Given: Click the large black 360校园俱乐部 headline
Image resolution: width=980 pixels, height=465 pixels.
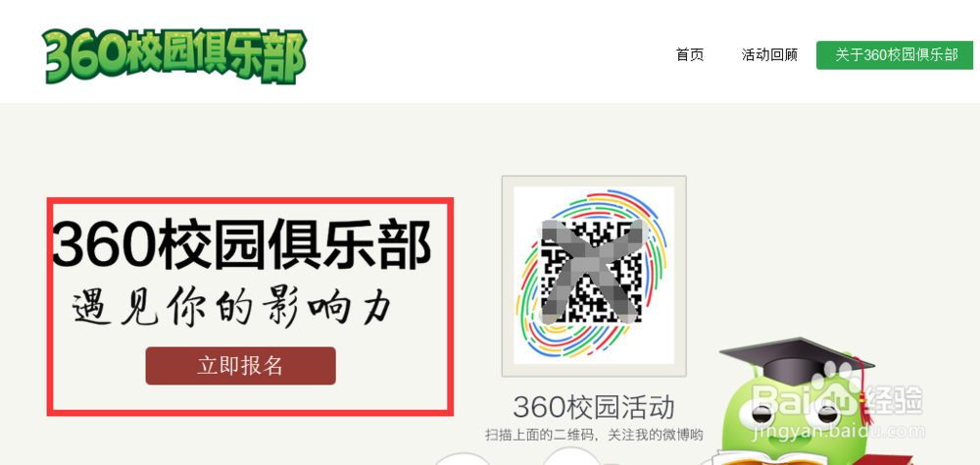Looking at the screenshot, I should pyautogui.click(x=241, y=243).
